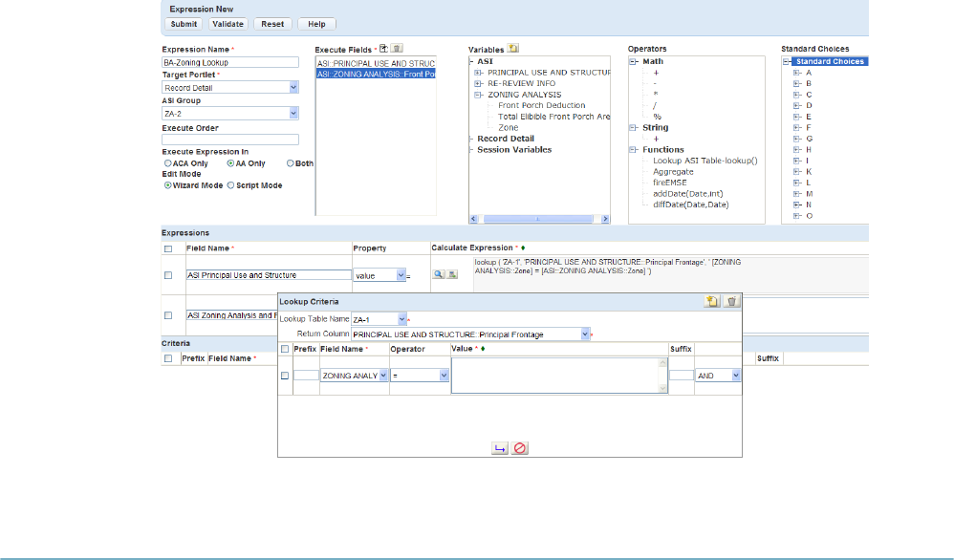Focus the Execute Order input field
Screen dimensions: 954x560
pyautogui.click(x=230, y=140)
